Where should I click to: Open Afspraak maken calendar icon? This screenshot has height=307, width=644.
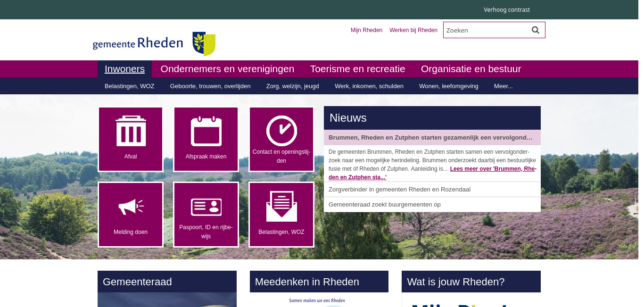[x=206, y=131]
